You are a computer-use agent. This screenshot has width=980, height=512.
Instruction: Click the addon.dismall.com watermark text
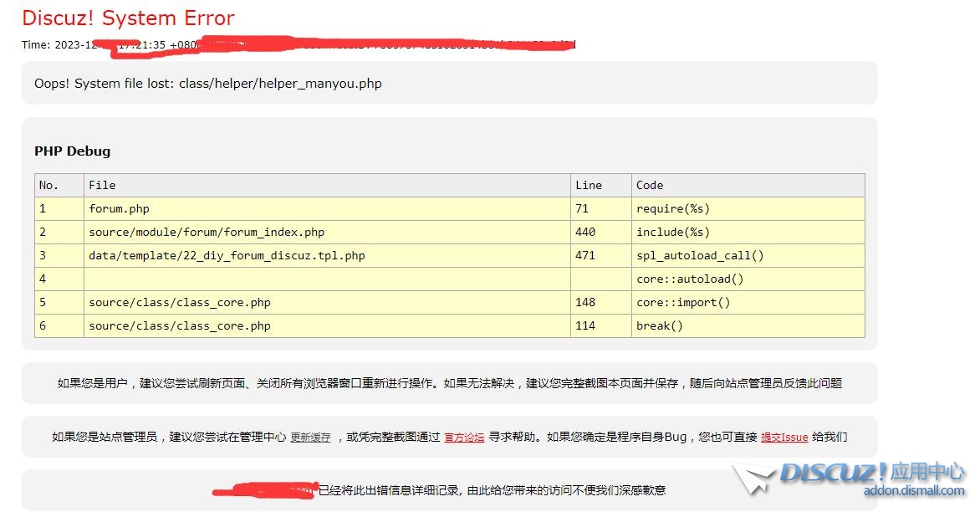tap(913, 491)
